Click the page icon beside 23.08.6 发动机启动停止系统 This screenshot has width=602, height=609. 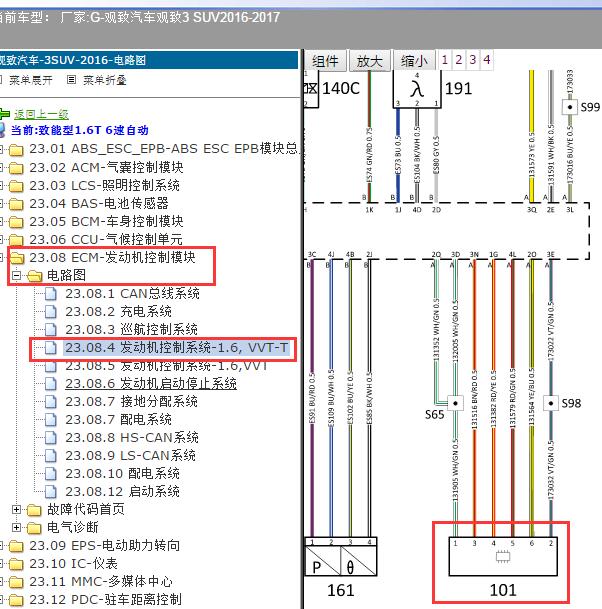[50, 383]
